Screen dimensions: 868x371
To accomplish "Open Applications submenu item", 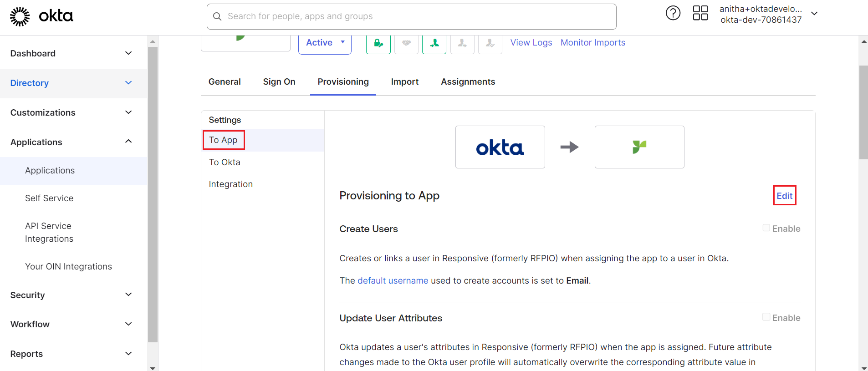I will tap(74, 171).
